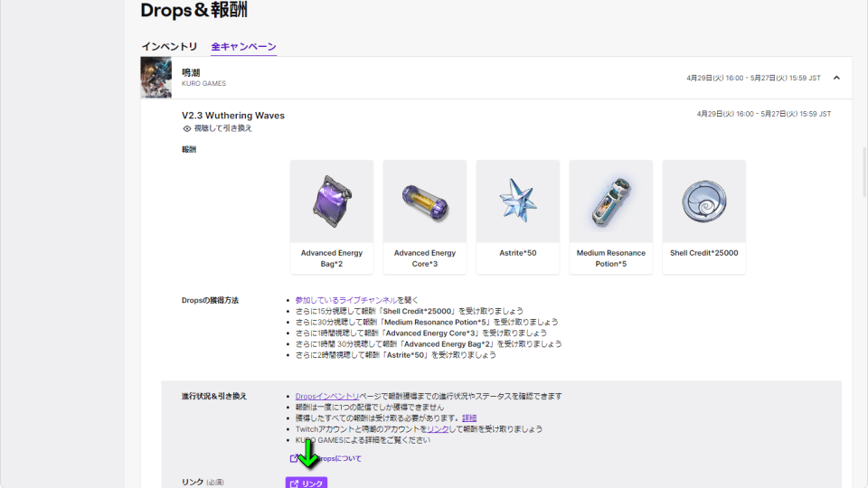Open the Dropsインベントリ link
The height and width of the screenshot is (488, 868).
point(327,396)
